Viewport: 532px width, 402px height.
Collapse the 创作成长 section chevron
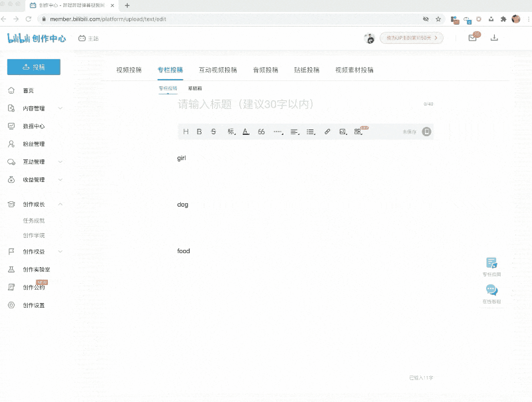click(x=60, y=205)
